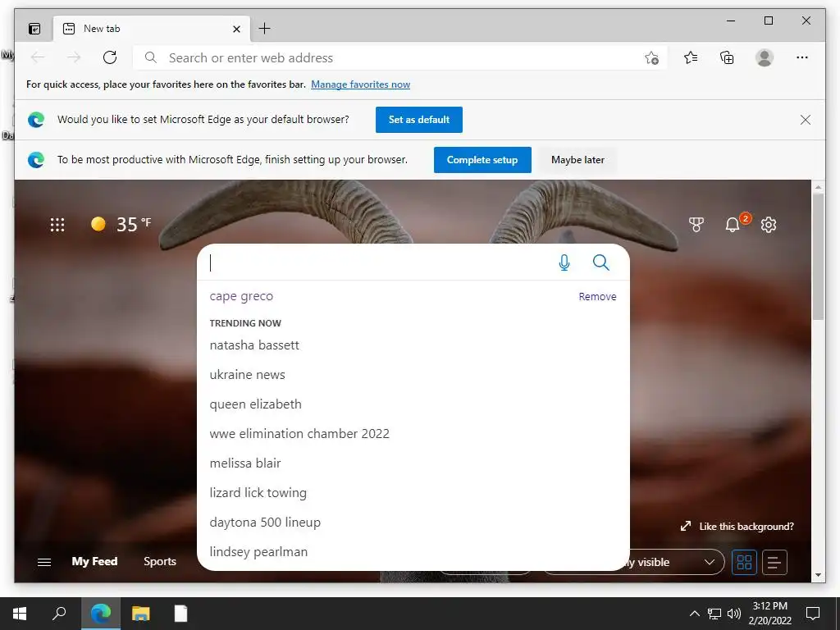Open the app launcher grid icon

click(57, 225)
